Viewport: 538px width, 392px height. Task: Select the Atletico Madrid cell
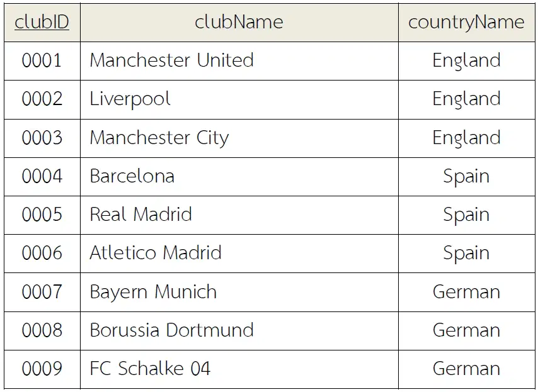(x=239, y=254)
